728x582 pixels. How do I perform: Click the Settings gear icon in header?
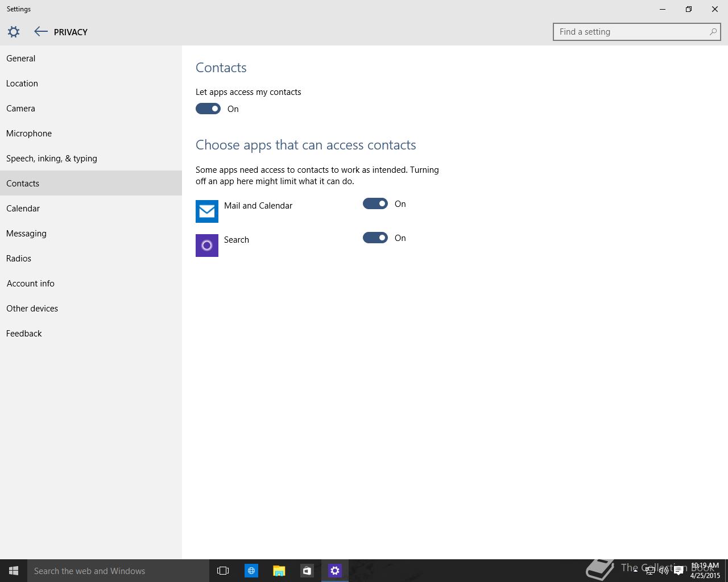tap(14, 32)
